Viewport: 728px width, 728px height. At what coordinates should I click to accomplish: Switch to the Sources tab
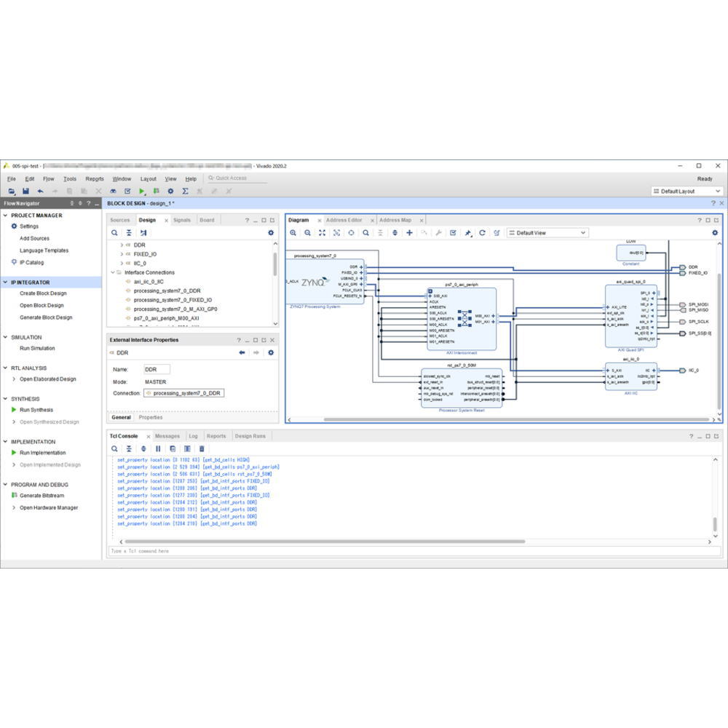[120, 220]
